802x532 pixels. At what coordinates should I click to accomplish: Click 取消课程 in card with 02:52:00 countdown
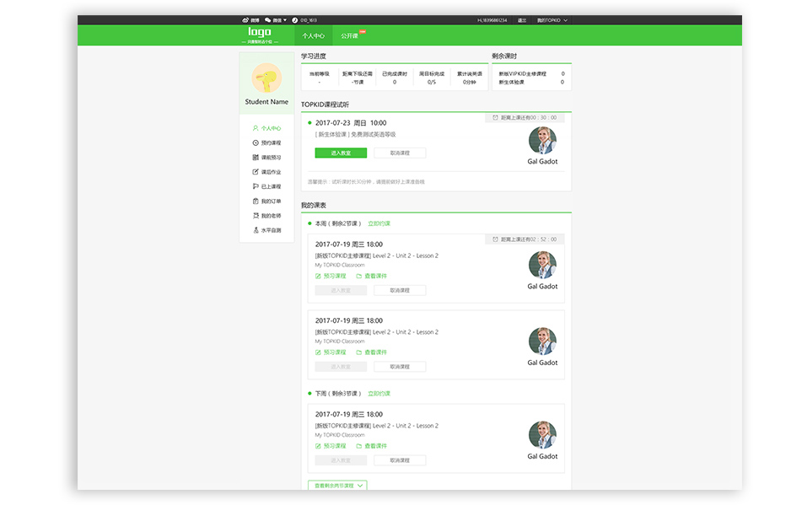(400, 291)
